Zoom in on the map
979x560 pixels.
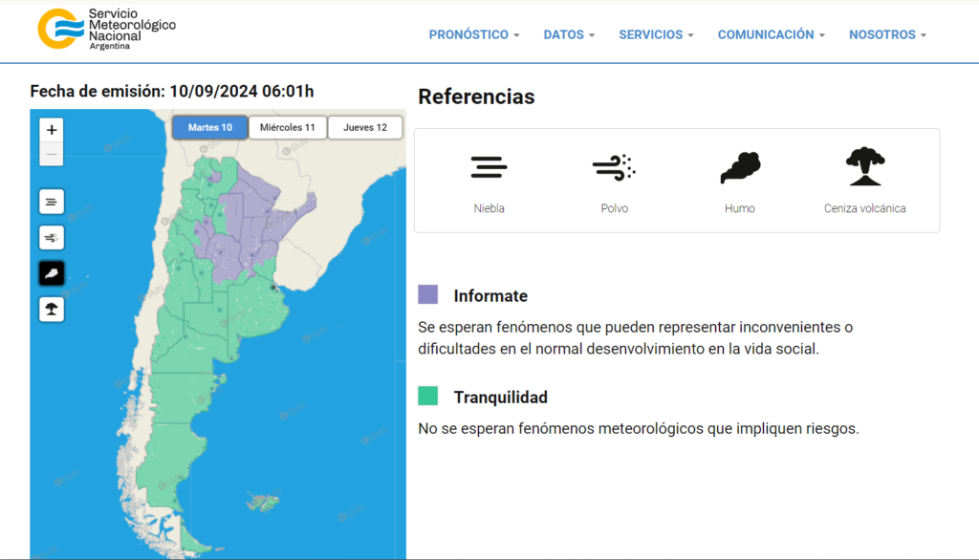[x=52, y=130]
